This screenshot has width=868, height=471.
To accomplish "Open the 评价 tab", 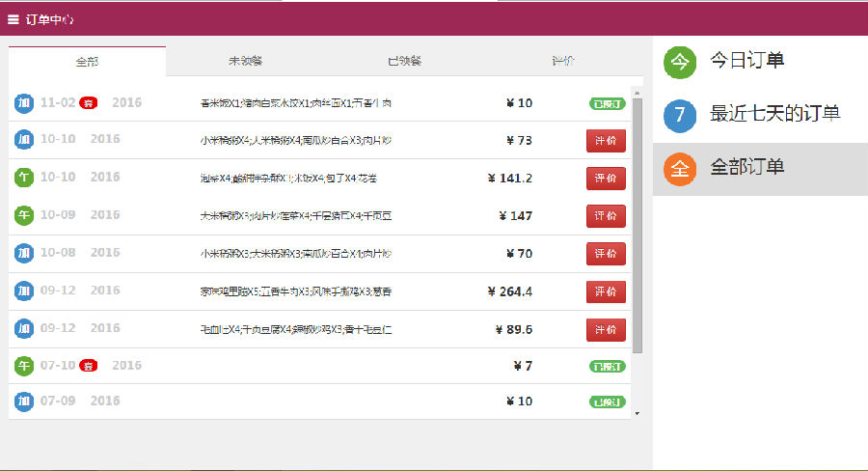I will click(x=563, y=61).
